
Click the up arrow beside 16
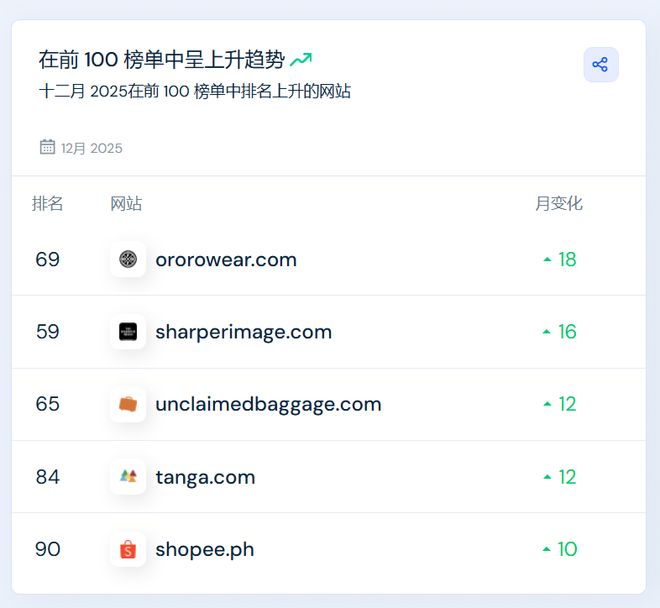(547, 332)
